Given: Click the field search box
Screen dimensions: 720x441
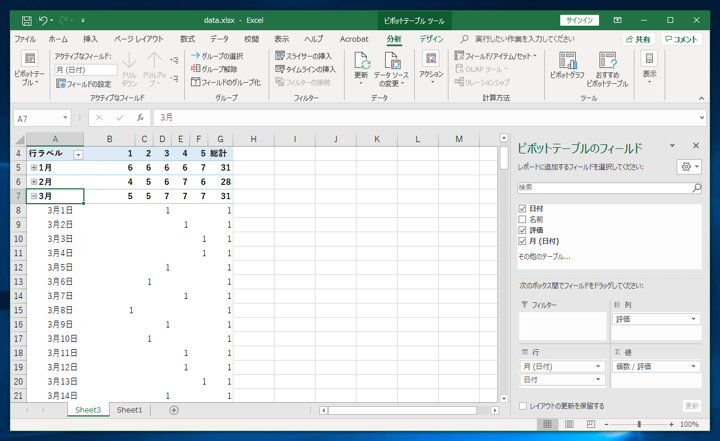Looking at the screenshot, I should [x=604, y=187].
